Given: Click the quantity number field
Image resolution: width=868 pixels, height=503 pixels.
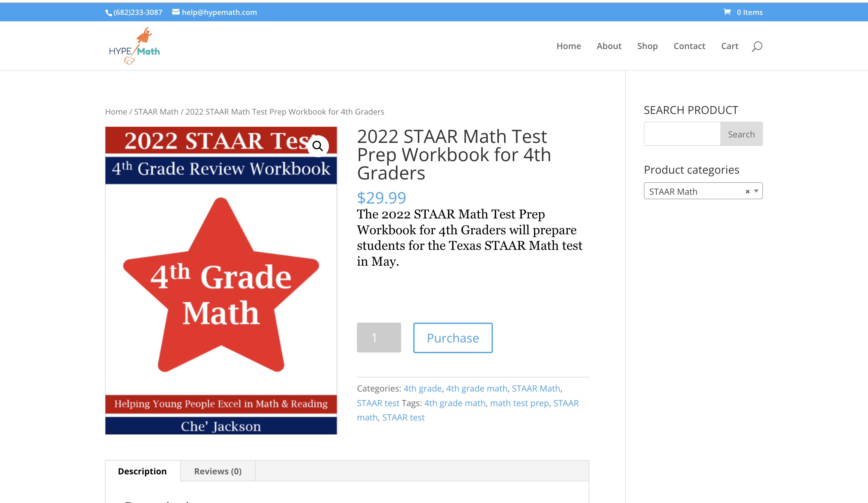Looking at the screenshot, I should pyautogui.click(x=379, y=338).
